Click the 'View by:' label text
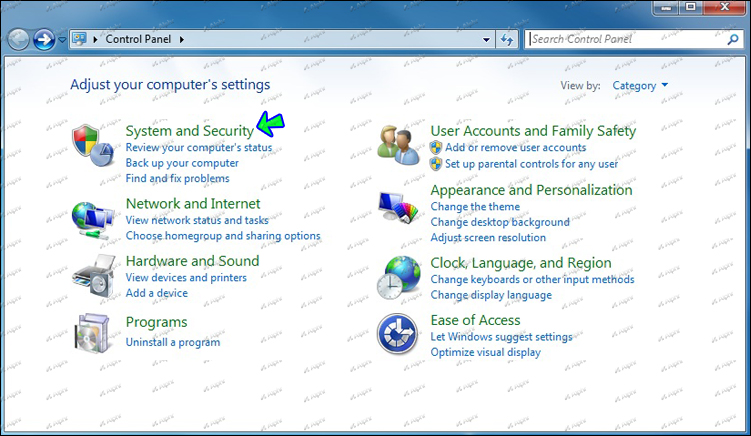 [580, 86]
